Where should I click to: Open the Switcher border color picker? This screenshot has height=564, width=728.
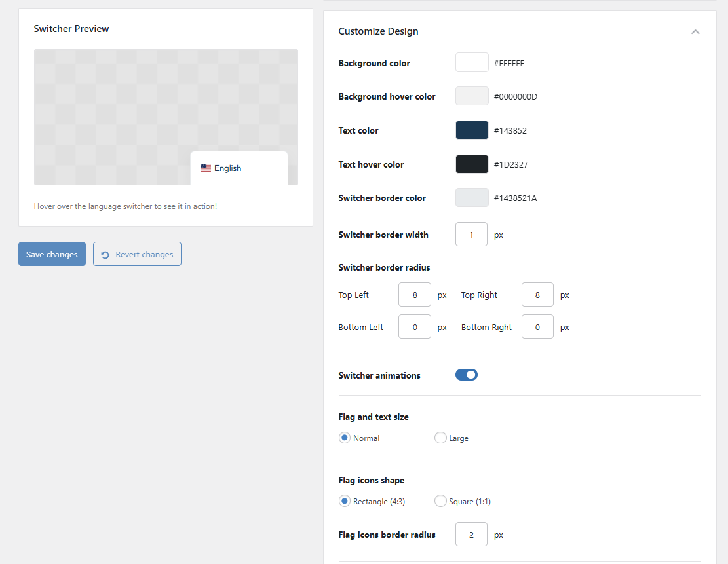coord(470,197)
